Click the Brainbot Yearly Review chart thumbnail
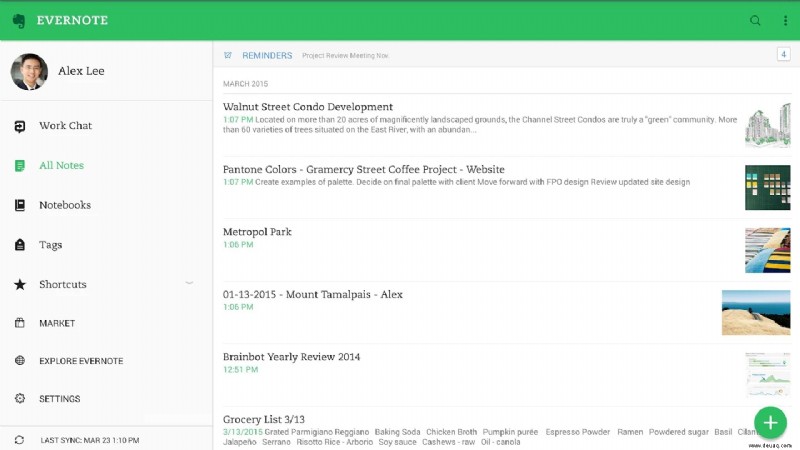 pos(768,375)
